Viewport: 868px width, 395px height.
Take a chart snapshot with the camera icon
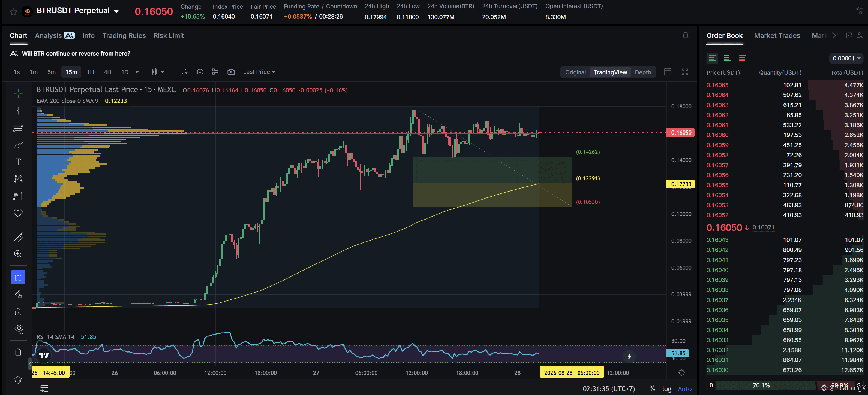[x=231, y=72]
